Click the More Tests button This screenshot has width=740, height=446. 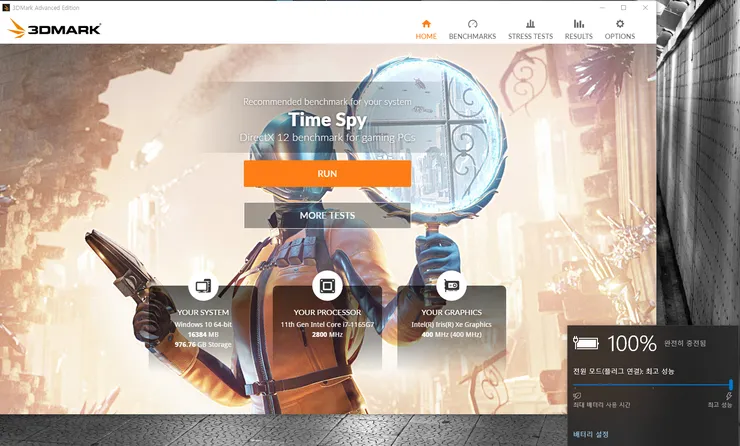tap(327, 215)
